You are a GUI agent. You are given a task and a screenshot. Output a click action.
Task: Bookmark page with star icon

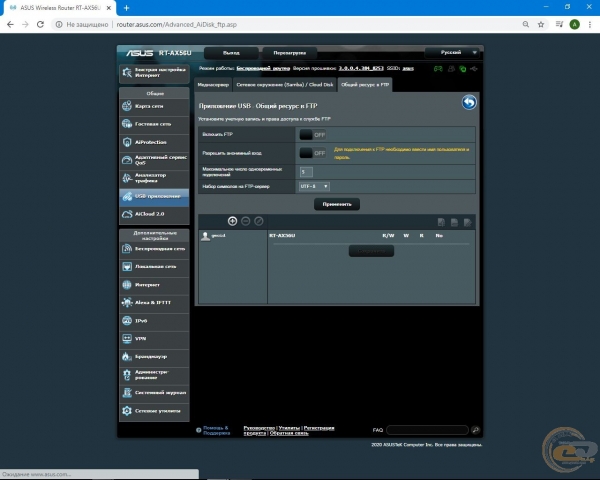click(541, 24)
